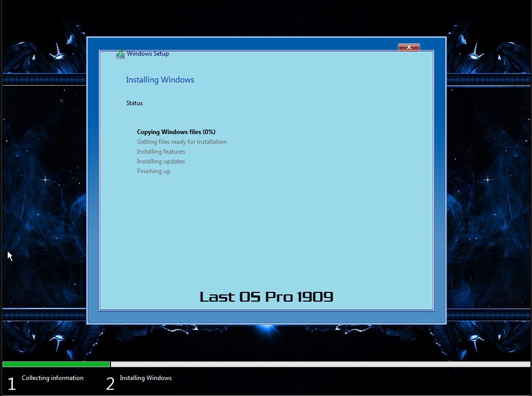Image resolution: width=532 pixels, height=396 pixels.
Task: Click the 'Installing Windows' heading
Action: [x=160, y=80]
